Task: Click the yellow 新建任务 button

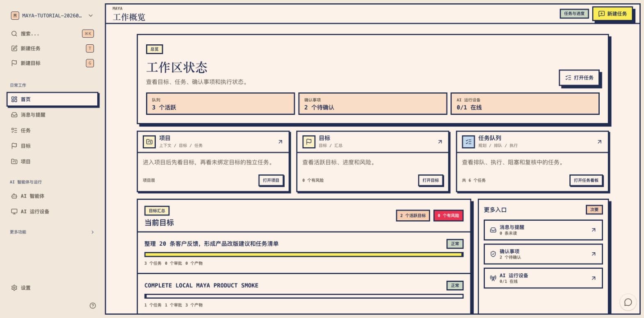Action: [612, 14]
